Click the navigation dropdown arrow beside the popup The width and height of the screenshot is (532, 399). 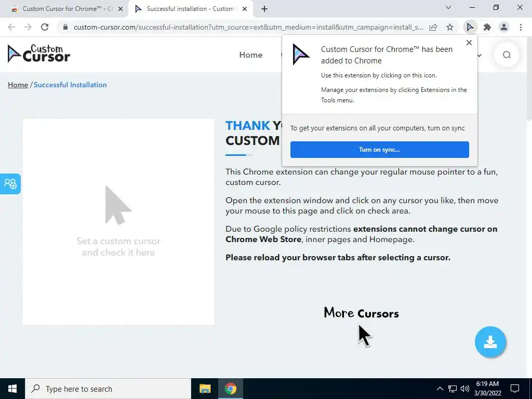coord(480,55)
